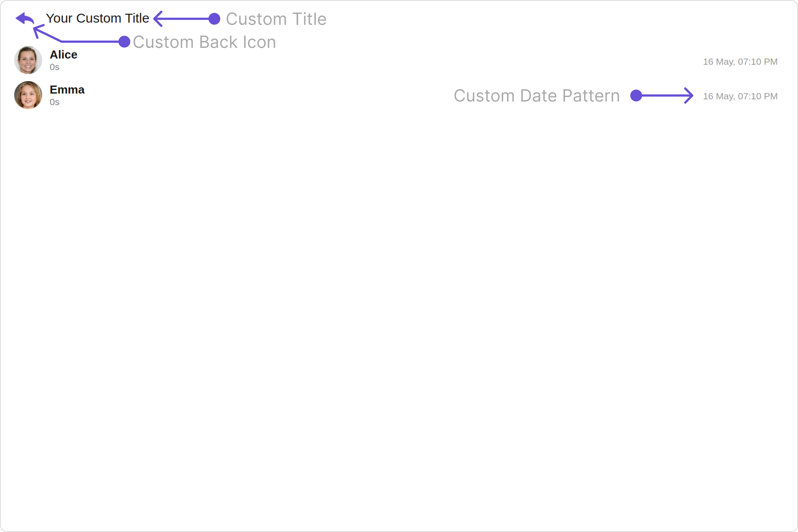Click the '0s' duration under Emma
This screenshot has height=532, width=798.
(x=55, y=102)
